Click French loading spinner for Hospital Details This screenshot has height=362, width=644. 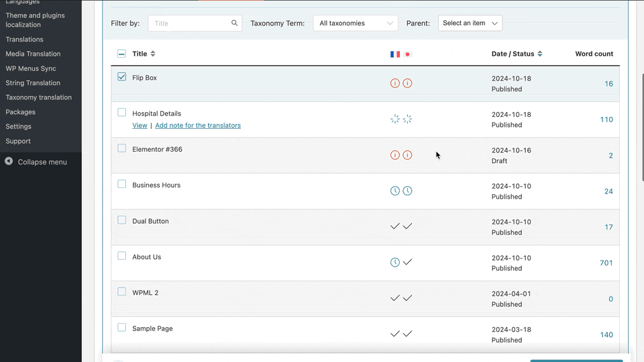tap(394, 120)
